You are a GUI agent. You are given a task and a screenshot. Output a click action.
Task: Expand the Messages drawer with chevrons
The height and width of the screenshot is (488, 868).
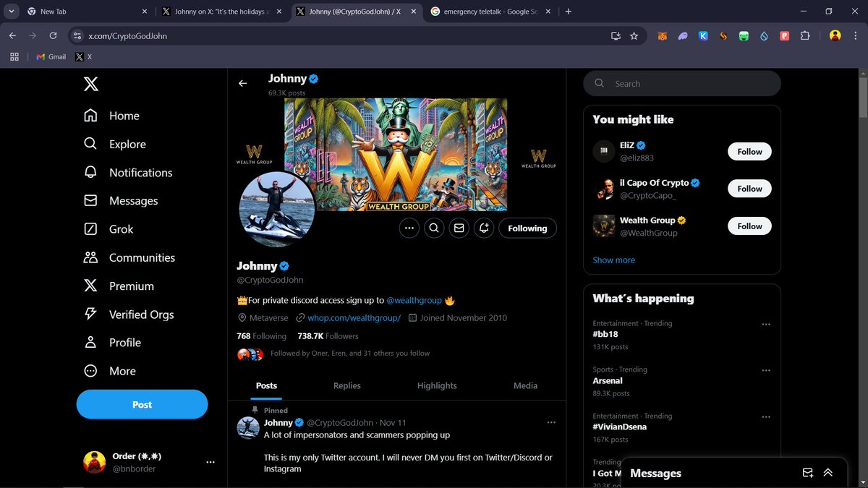pos(828,473)
